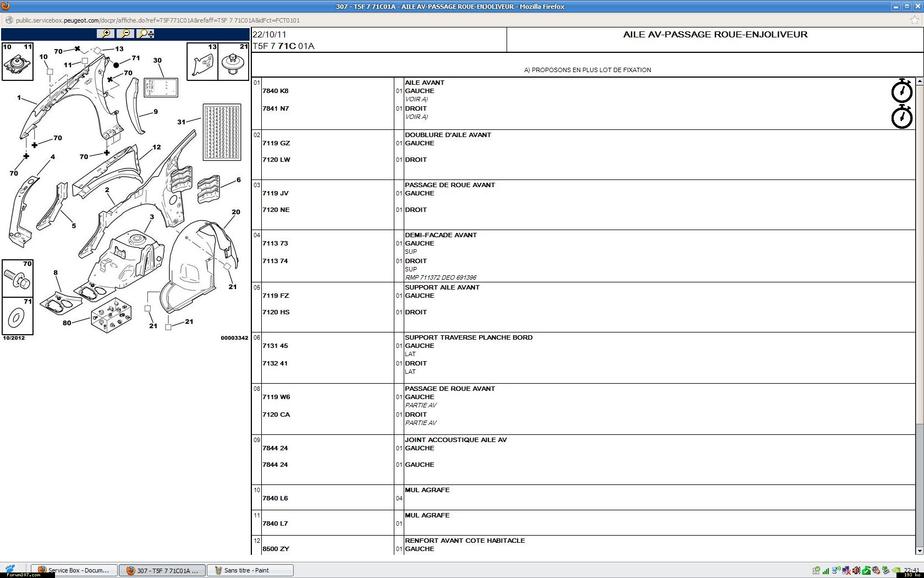924x578 pixels.
Task: Click heading DOUBLURE D'AILE AVANT
Action: [448, 135]
